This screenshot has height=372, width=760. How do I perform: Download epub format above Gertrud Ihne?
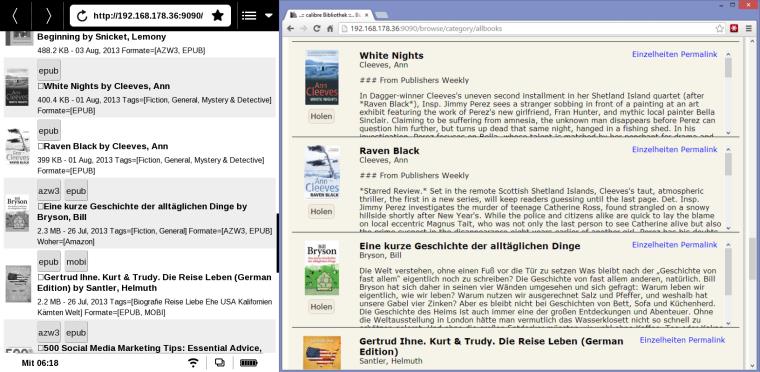point(48,262)
